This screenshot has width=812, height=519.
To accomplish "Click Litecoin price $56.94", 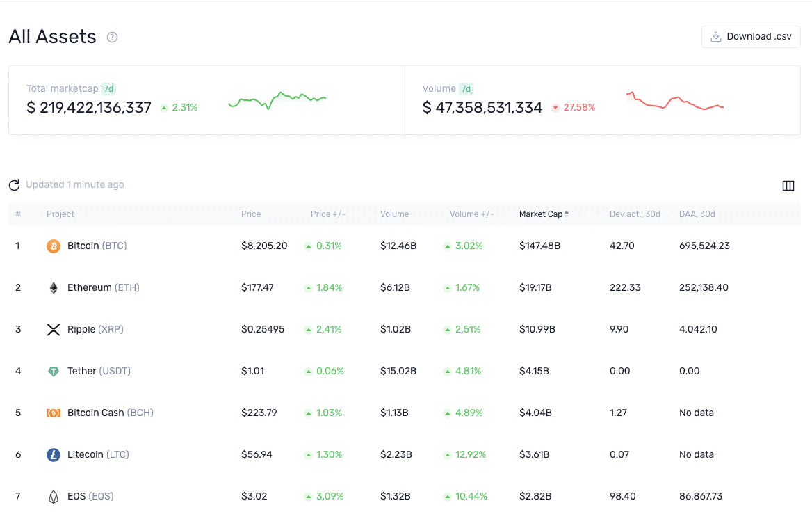I will [x=257, y=455].
